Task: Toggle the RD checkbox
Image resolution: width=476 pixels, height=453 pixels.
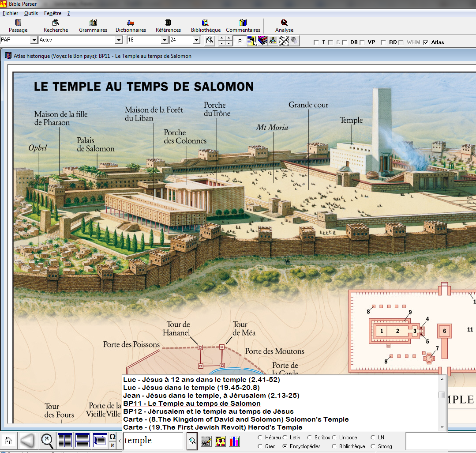Action: pyautogui.click(x=383, y=42)
